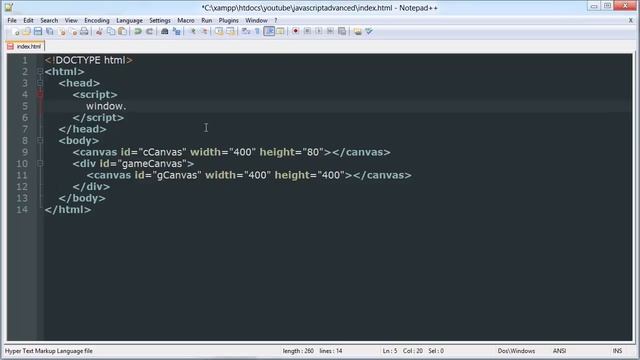
Task: Open the Encoding menu
Action: (x=97, y=20)
